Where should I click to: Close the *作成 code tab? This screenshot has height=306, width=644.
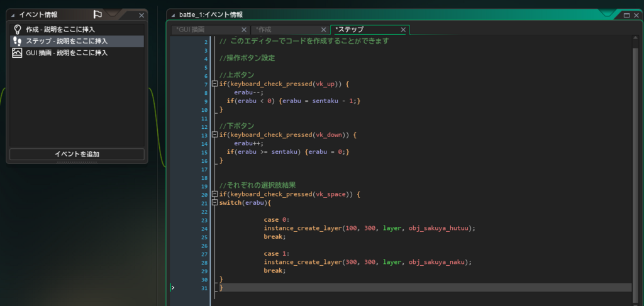[x=323, y=30]
